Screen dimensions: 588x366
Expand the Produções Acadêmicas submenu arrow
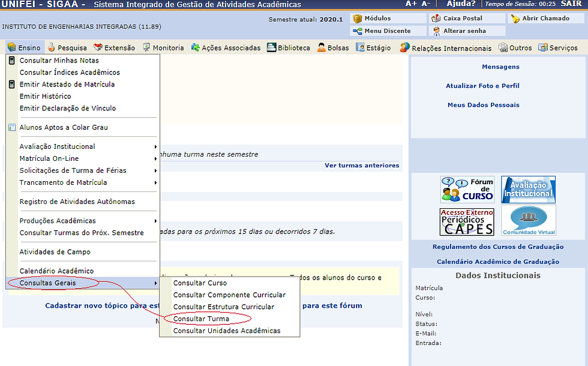(155, 221)
